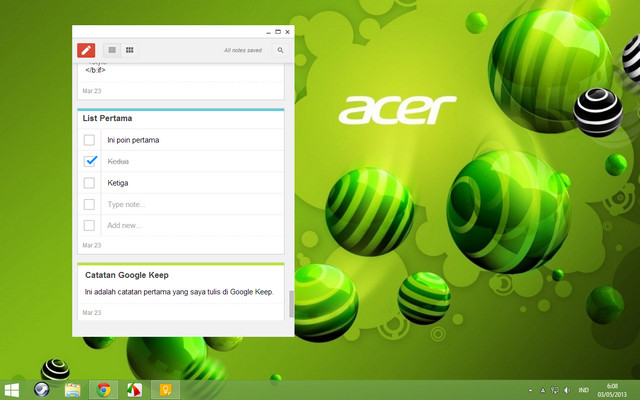Check the 'Ini poin pertama' checkbox
The width and height of the screenshot is (640, 400).
[x=89, y=140]
